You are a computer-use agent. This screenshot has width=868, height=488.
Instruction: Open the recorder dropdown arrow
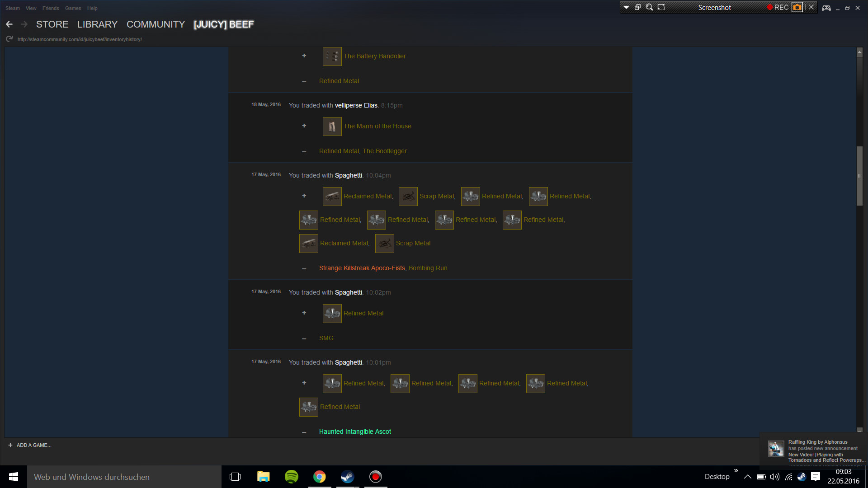pyautogui.click(x=626, y=7)
